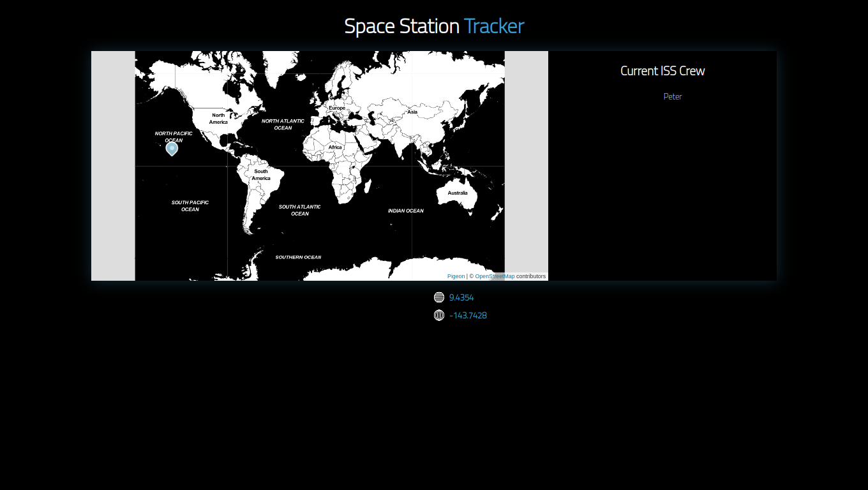The height and width of the screenshot is (490, 868).
Task: Click the marker over the North Pacific Ocean
Action: (172, 149)
